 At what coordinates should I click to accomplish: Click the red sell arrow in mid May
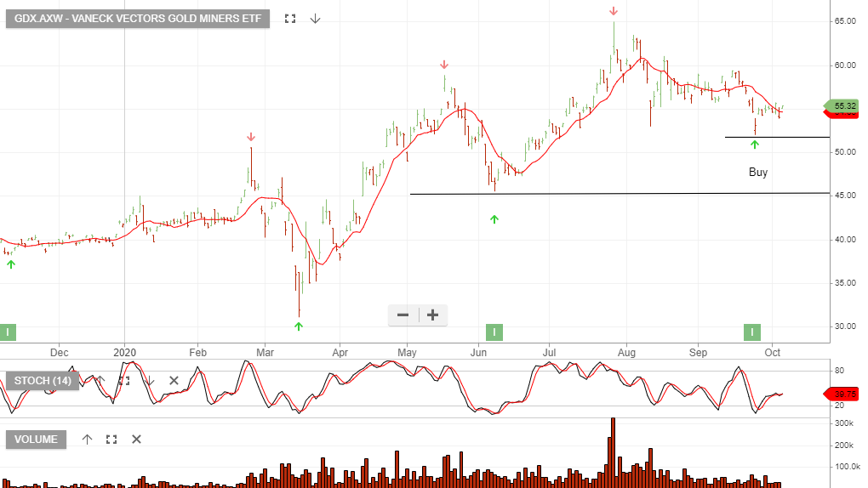444,65
